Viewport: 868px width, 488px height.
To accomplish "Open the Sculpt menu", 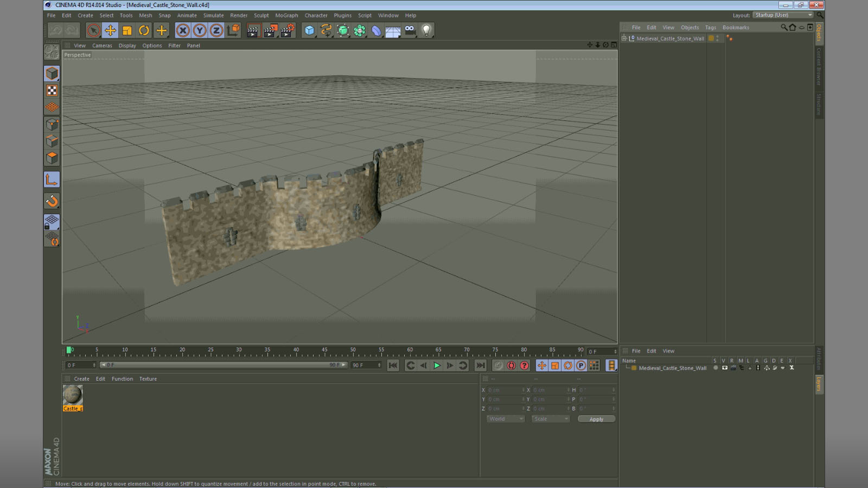I will (261, 16).
